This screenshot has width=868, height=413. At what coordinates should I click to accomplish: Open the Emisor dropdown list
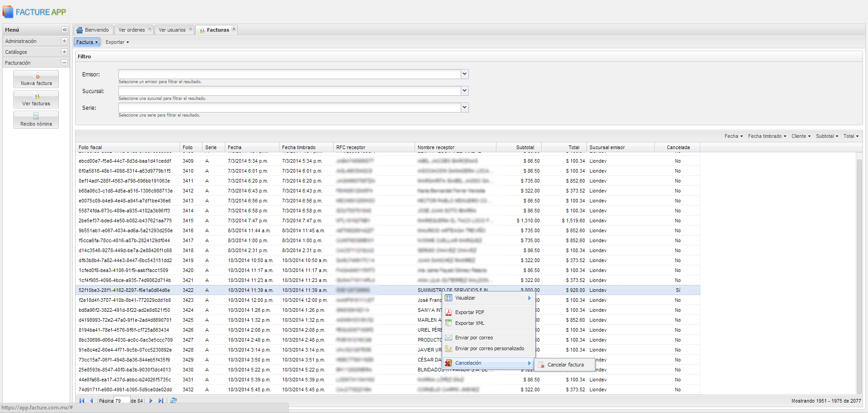click(x=464, y=74)
